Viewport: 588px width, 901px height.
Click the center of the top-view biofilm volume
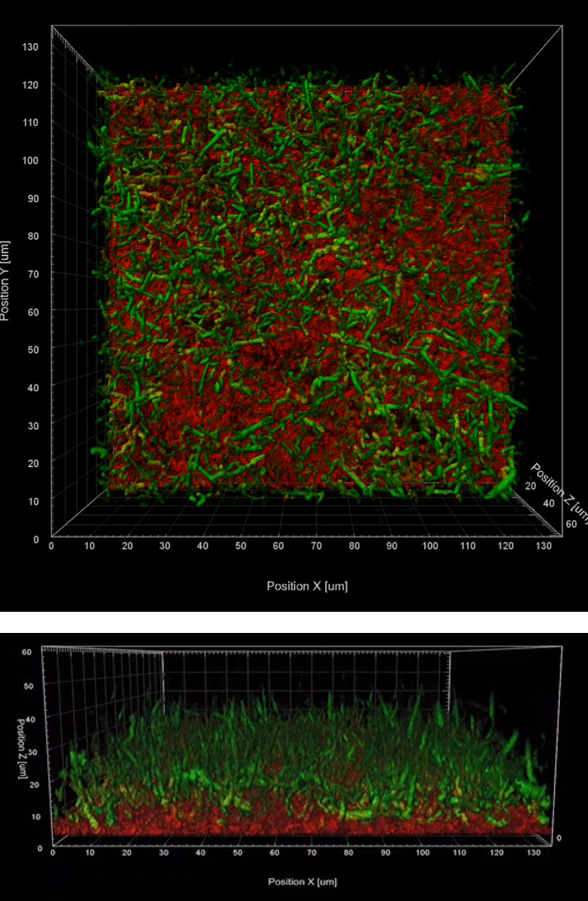point(307,286)
